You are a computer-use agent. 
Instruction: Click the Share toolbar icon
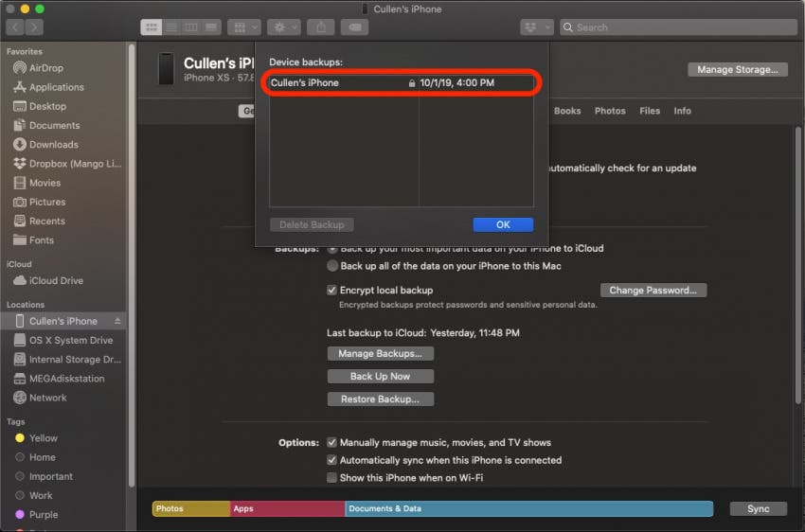(x=321, y=27)
